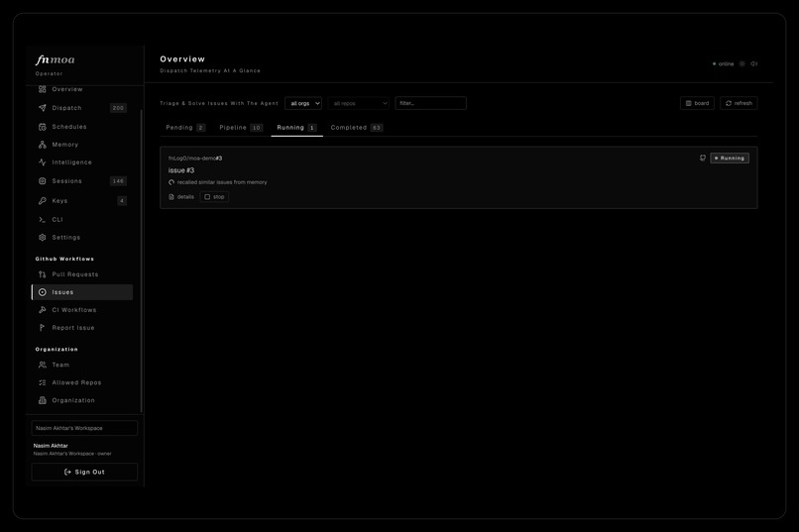799x532 pixels.
Task: Open CI Workflows in the sidebar
Action: [x=81, y=310]
